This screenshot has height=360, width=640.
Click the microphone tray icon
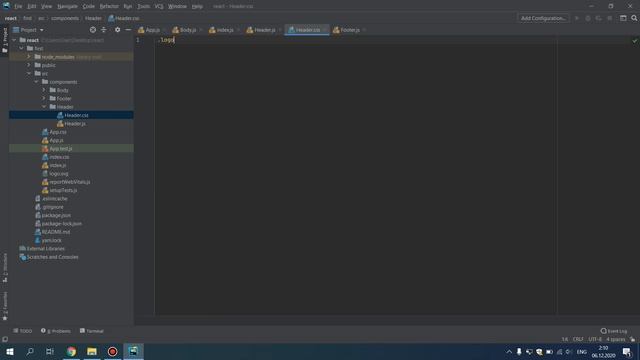pos(519,352)
